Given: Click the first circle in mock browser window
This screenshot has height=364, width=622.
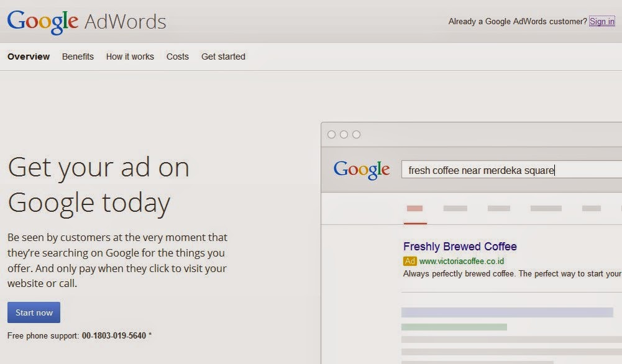Looking at the screenshot, I should point(331,135).
